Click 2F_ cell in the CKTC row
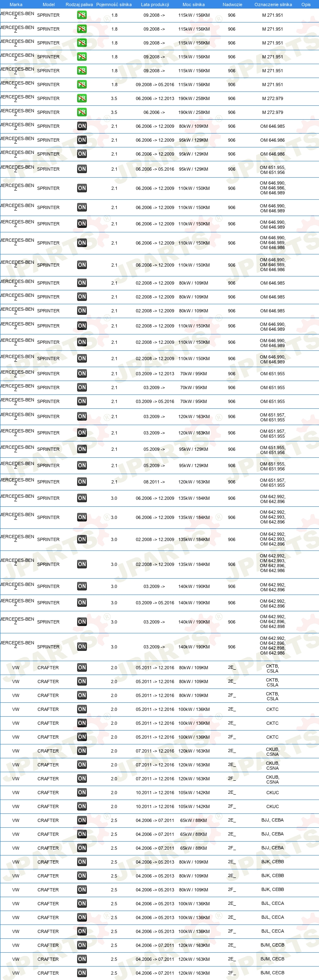 click(232, 737)
